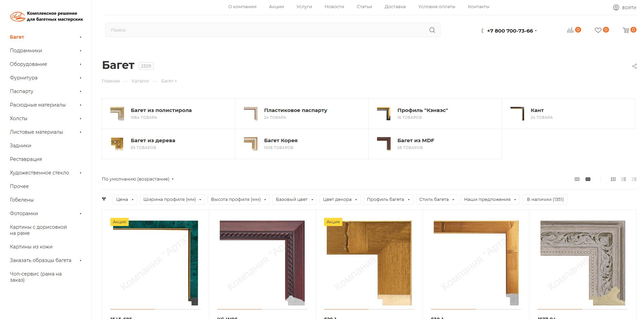Open Багет из дерева category image

click(117, 144)
